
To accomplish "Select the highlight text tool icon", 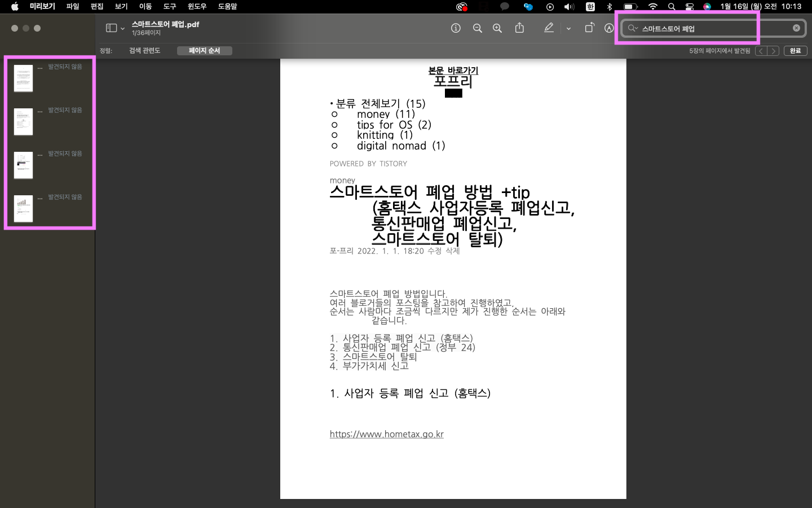I will [x=608, y=28].
